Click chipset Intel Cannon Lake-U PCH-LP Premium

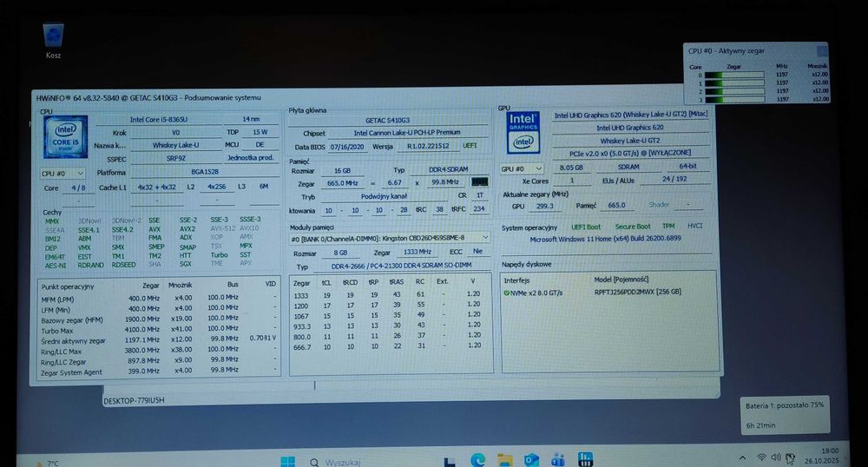[x=407, y=133]
